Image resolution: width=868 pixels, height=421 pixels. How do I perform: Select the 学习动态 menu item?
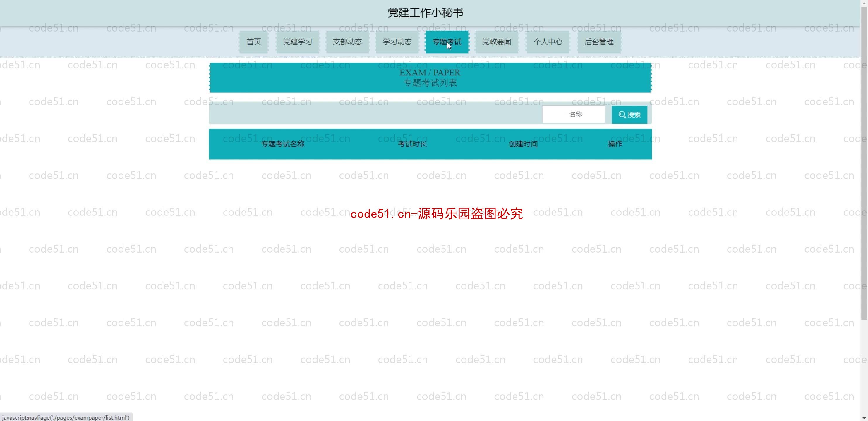pos(397,42)
